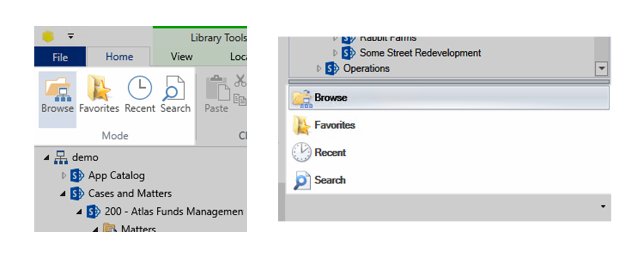Screen dimensions: 644x258
Task: Open the dropdown arrow beside Operations
Action: pos(602,68)
